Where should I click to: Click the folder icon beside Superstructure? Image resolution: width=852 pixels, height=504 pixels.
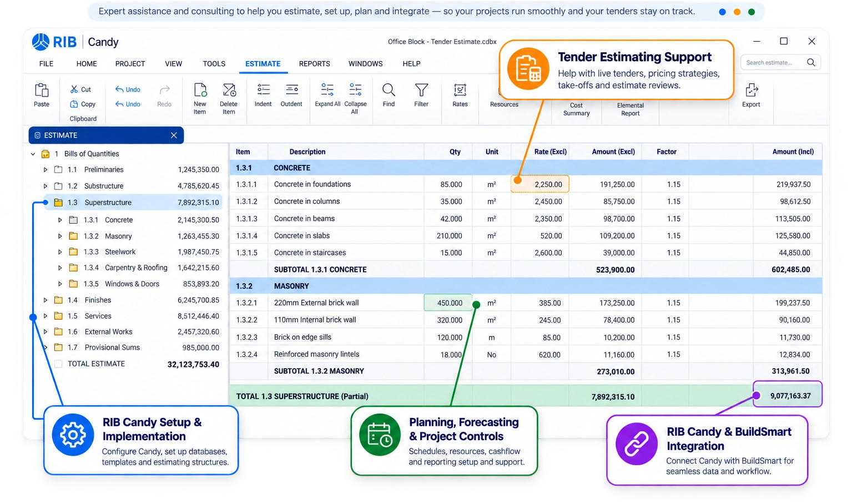coord(58,203)
